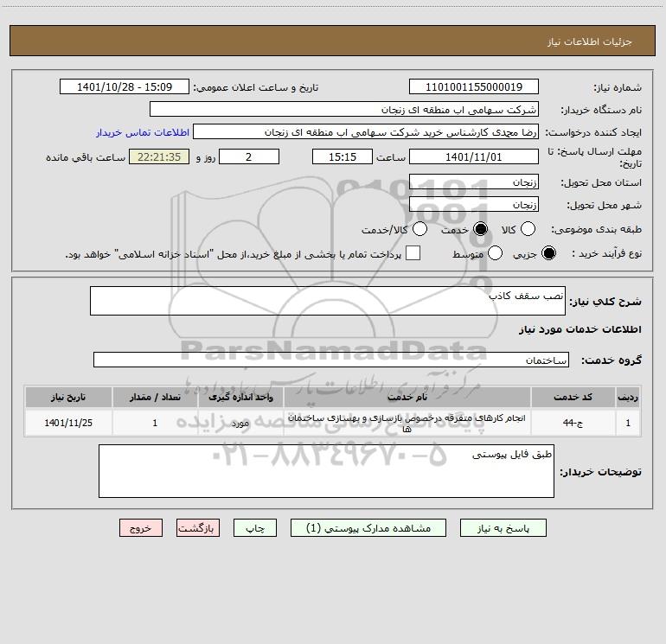Image resolution: width=666 pixels, height=644 pixels.
Task: Click the request creator field رضا مجدی
Action: tap(366, 132)
